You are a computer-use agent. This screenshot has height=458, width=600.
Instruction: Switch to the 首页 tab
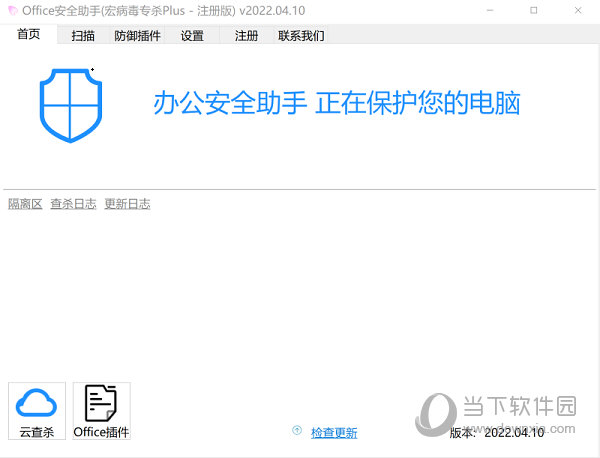coord(29,34)
